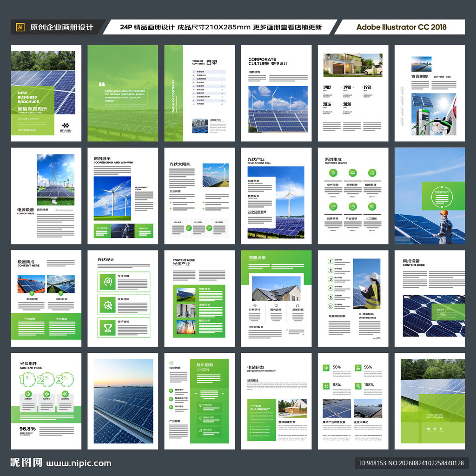Click the 原创企业画册设计 header title

click(62, 27)
